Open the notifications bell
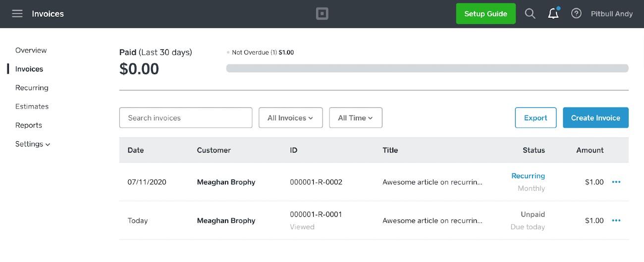Viewport: 644px width, 262px height. coord(554,13)
